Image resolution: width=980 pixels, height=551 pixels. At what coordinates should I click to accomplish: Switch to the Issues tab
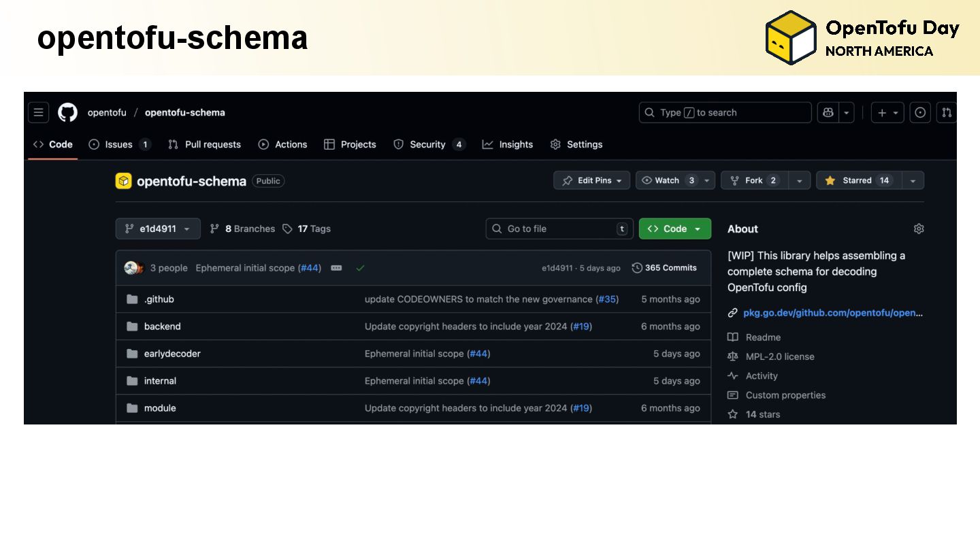click(120, 144)
